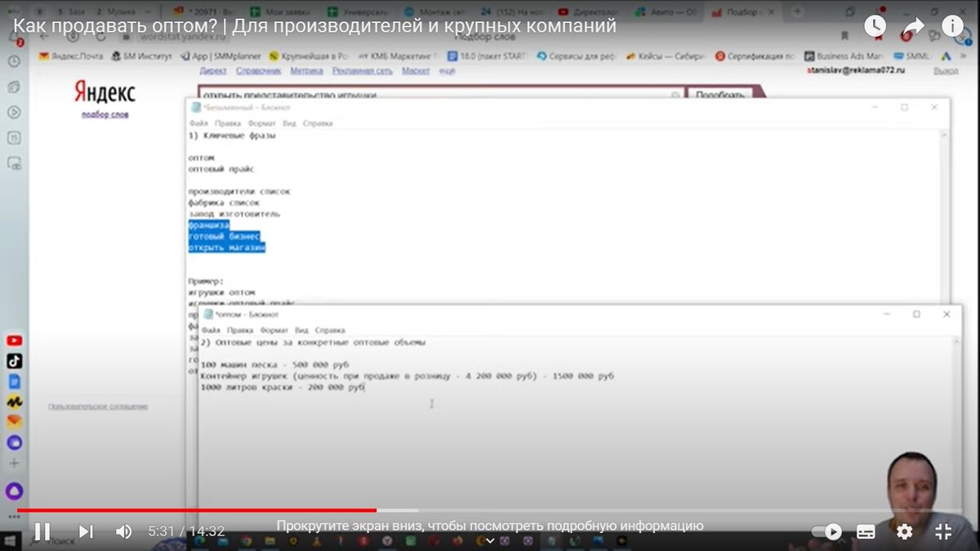Skip to the next video

(x=86, y=531)
